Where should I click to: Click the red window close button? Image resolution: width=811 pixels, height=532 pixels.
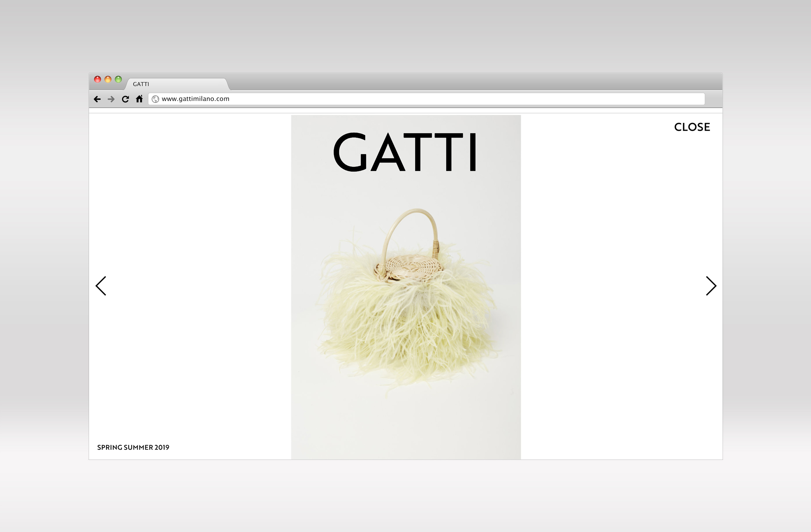coord(98,79)
